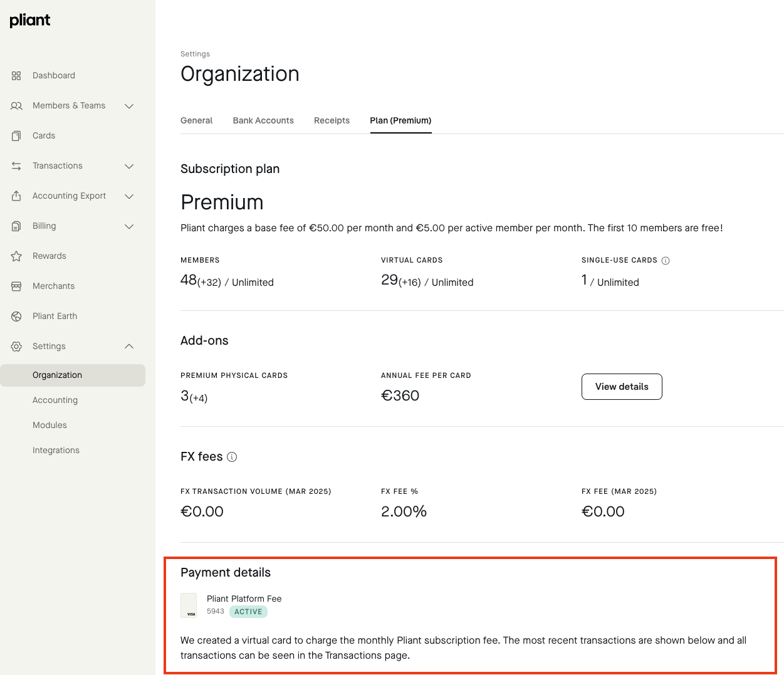The width and height of the screenshot is (784, 675).
Task: Open the General tab
Action: click(x=197, y=120)
